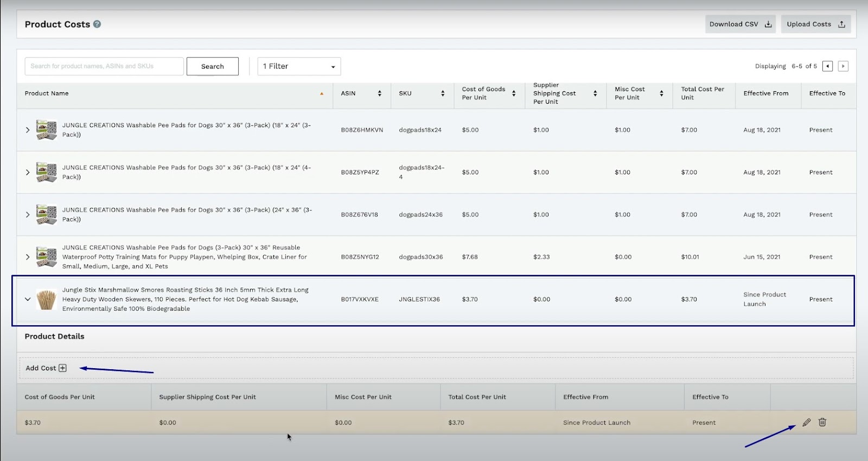Click the Jun 15, 2021 effective date
This screenshot has height=461, width=868.
coord(762,257)
